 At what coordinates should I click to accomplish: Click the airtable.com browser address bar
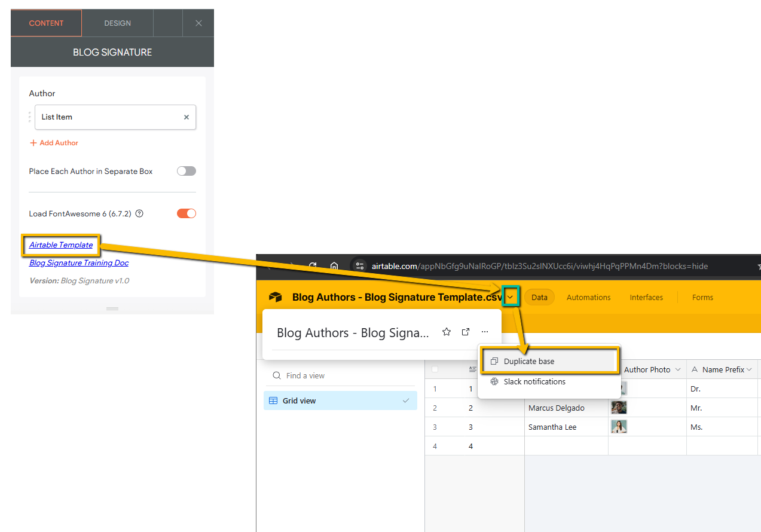point(540,266)
